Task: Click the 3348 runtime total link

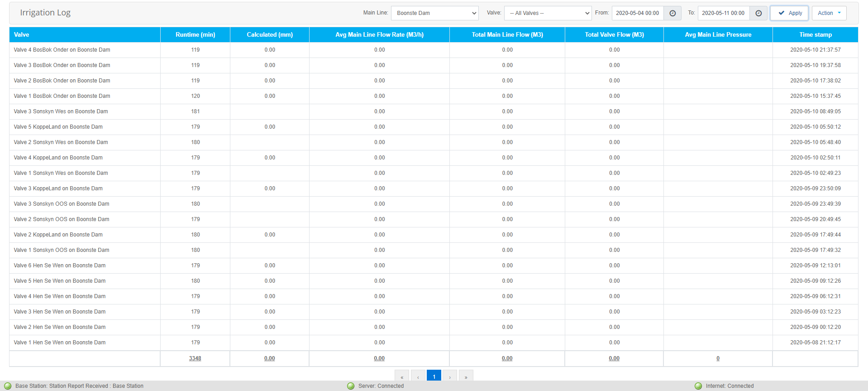Action: click(195, 358)
